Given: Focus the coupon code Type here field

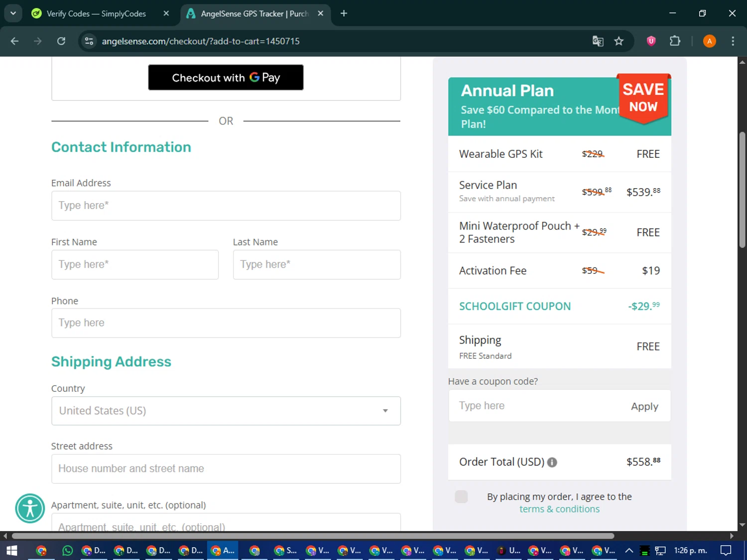Looking at the screenshot, I should [538, 406].
